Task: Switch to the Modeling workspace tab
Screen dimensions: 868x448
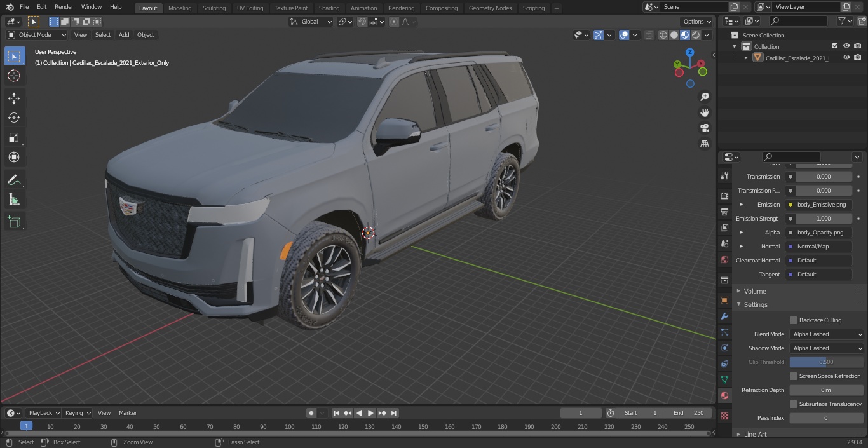Action: pos(180,8)
